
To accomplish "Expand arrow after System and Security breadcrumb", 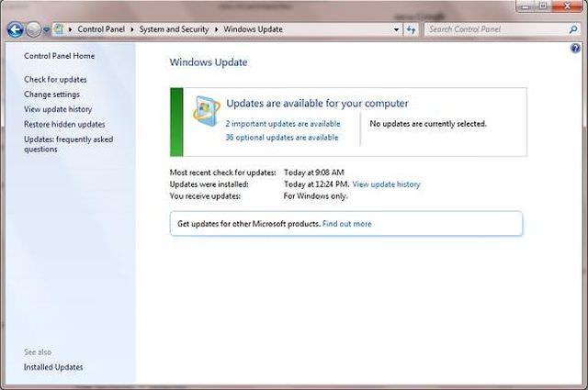I will (x=216, y=29).
